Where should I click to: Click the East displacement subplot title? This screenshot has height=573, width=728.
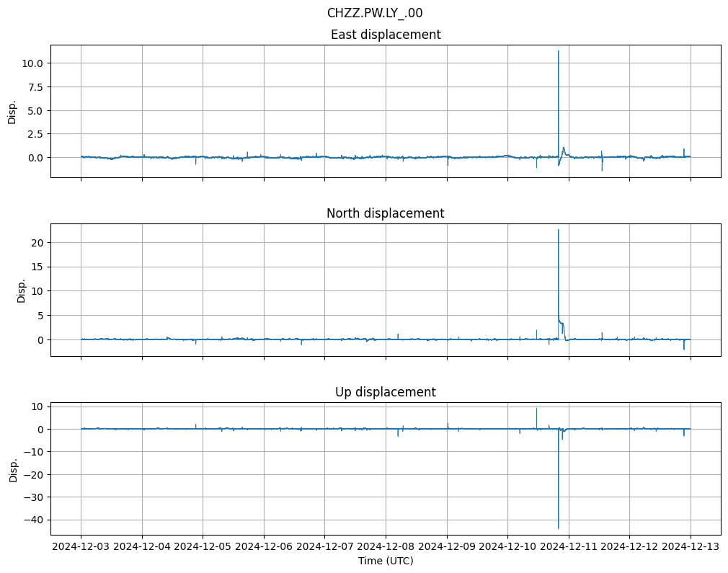point(386,35)
